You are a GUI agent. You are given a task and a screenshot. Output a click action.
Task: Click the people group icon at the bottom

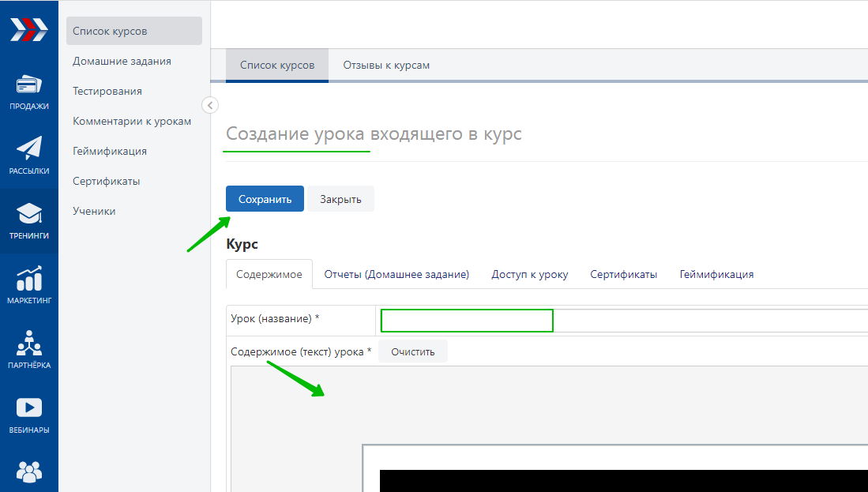(x=28, y=471)
